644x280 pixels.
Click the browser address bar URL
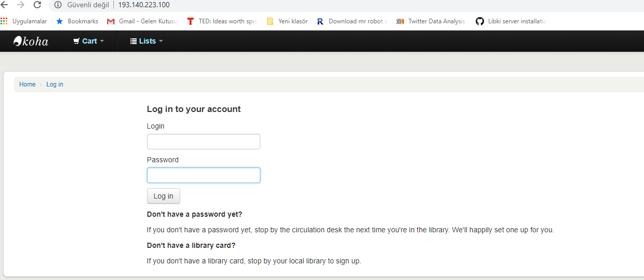(144, 5)
